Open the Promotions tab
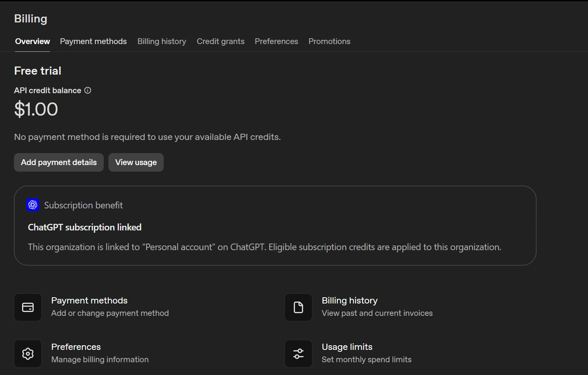Screen dimensions: 588x375 (329, 41)
